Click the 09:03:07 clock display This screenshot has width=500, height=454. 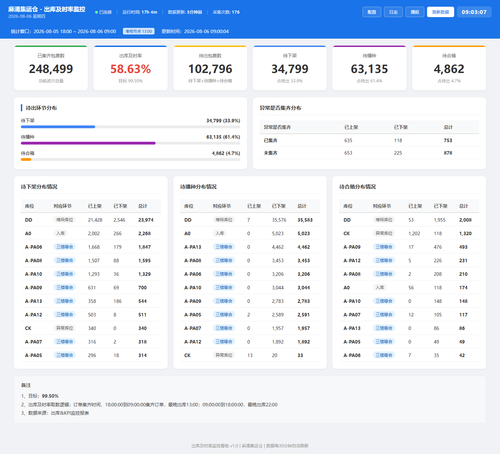pos(474,12)
